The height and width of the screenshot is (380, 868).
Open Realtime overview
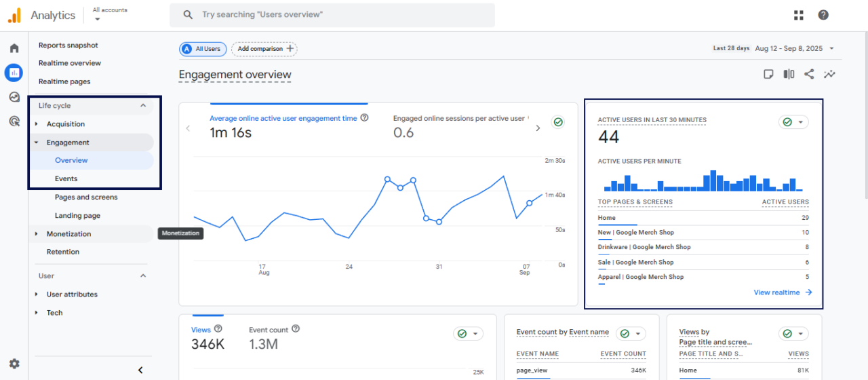[70, 63]
